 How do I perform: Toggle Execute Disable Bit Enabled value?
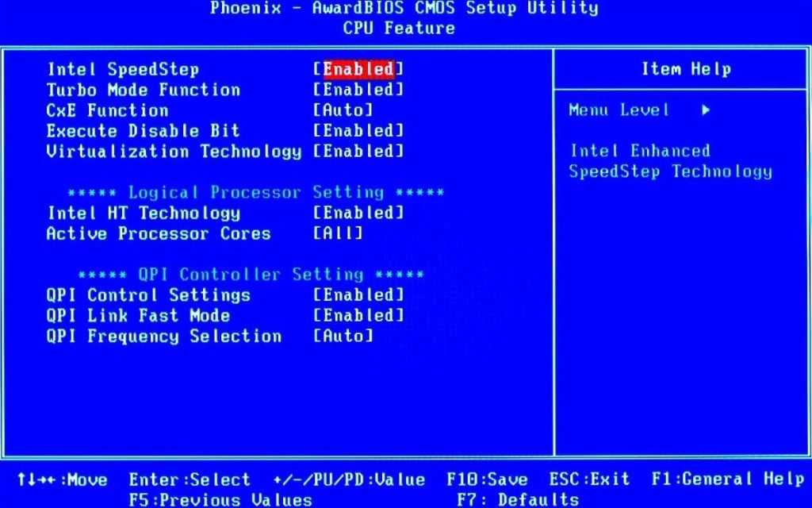[x=358, y=131]
